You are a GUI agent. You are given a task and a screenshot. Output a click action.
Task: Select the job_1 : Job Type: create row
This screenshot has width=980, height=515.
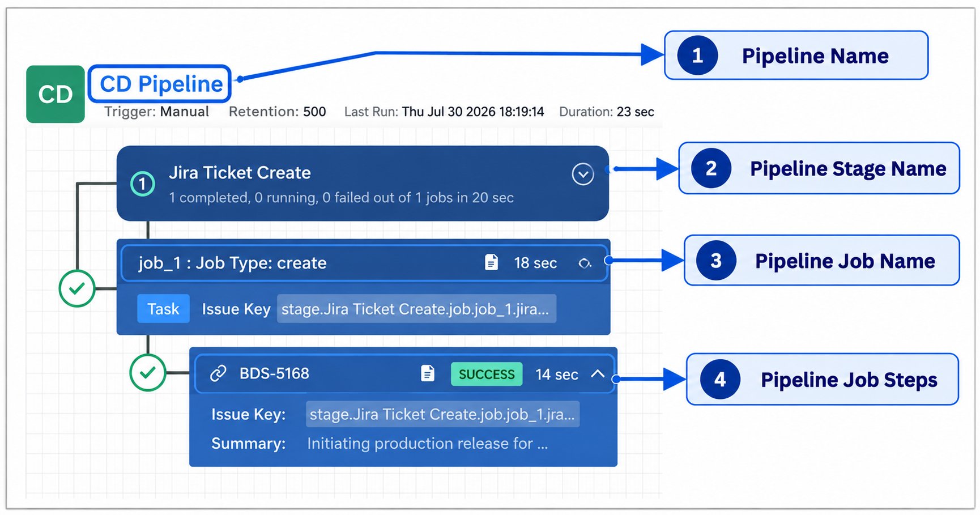pos(364,263)
